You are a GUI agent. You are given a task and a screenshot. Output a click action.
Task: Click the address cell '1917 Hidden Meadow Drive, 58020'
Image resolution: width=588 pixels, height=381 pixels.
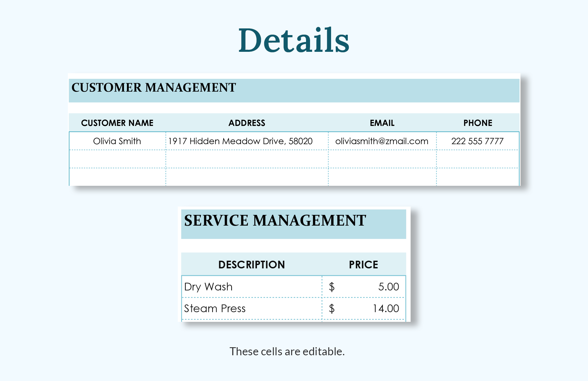(247, 141)
